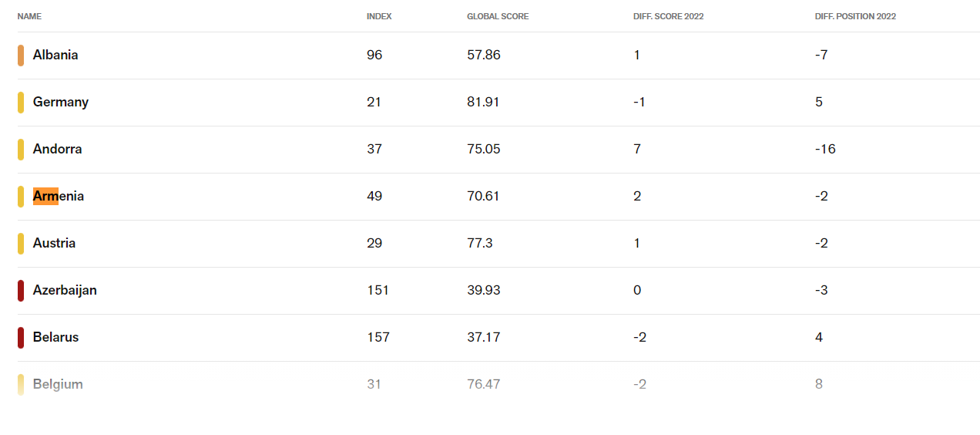The image size is (980, 435).
Task: Click Andorra's position difference -16
Action: tap(825, 149)
